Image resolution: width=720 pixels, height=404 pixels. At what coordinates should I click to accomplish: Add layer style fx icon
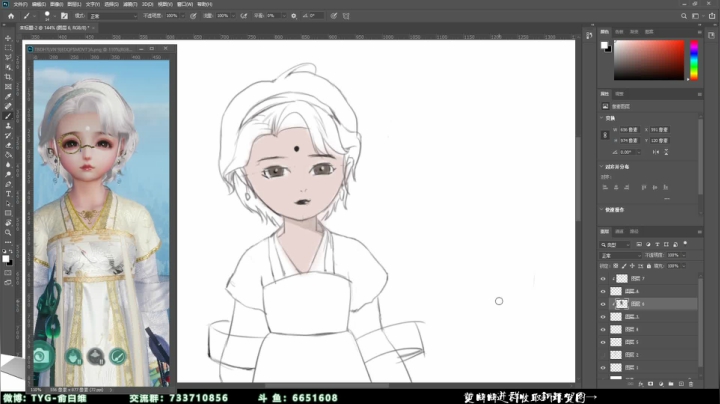point(641,384)
